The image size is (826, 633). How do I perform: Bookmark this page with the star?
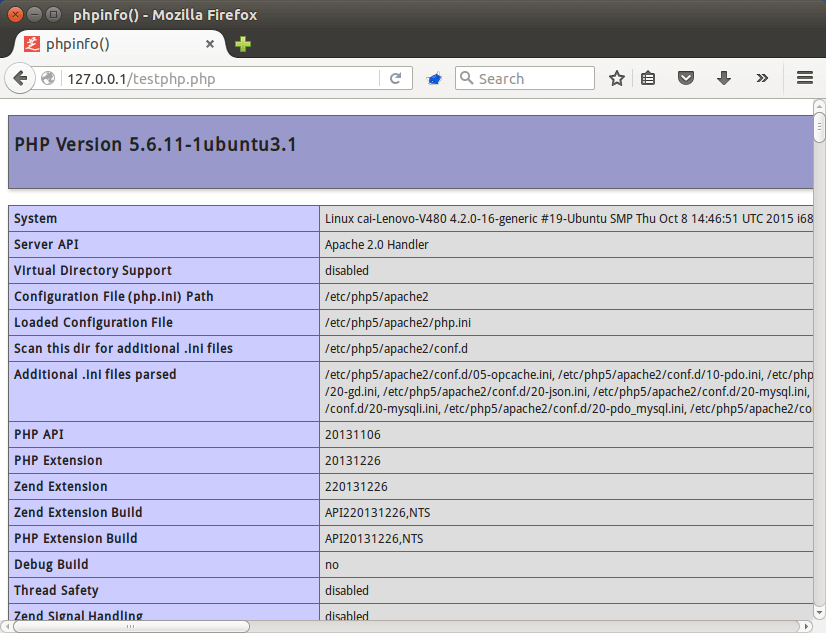[616, 78]
